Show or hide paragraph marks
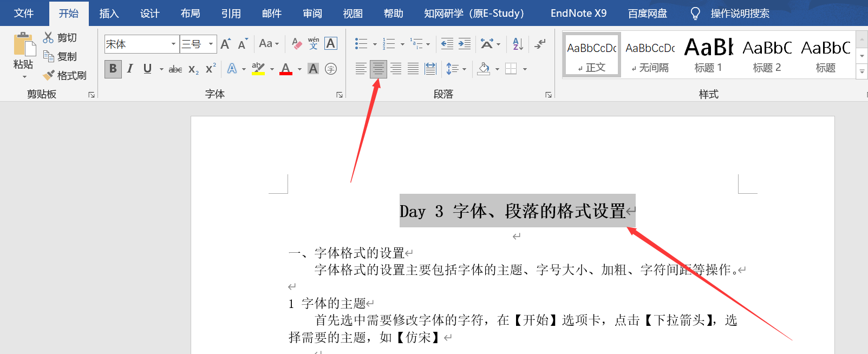868x354 pixels. (x=540, y=44)
